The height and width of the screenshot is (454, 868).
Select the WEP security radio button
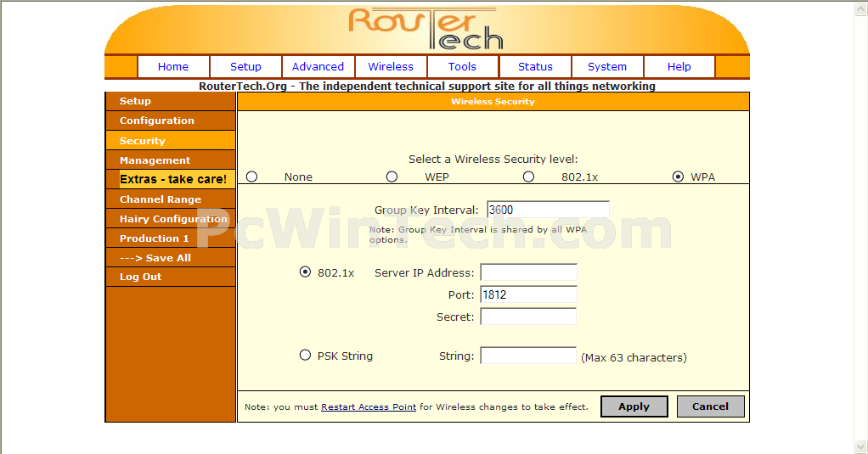[x=392, y=177]
